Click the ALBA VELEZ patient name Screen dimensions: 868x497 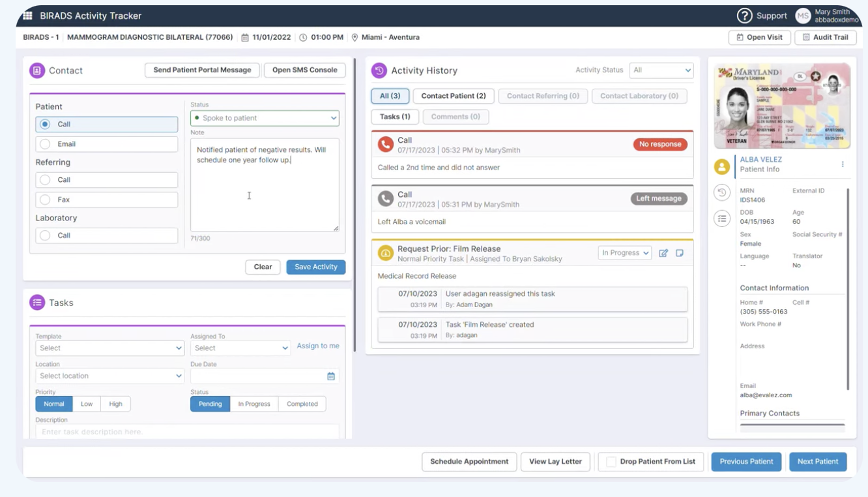coord(761,160)
